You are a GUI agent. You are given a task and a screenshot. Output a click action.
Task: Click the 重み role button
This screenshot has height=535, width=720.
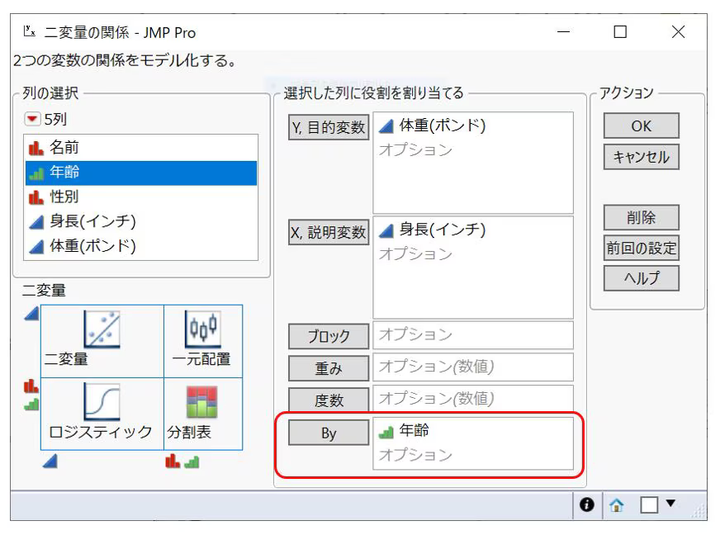pyautogui.click(x=329, y=368)
